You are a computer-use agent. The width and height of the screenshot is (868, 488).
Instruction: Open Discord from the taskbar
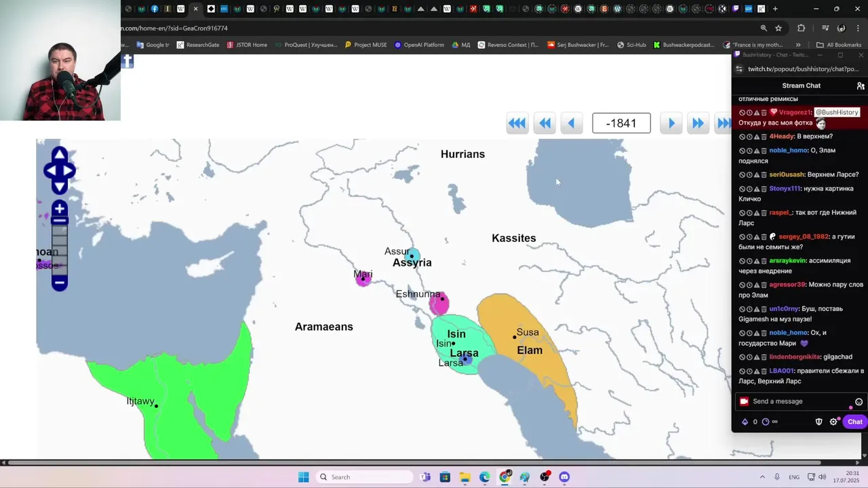(564, 477)
